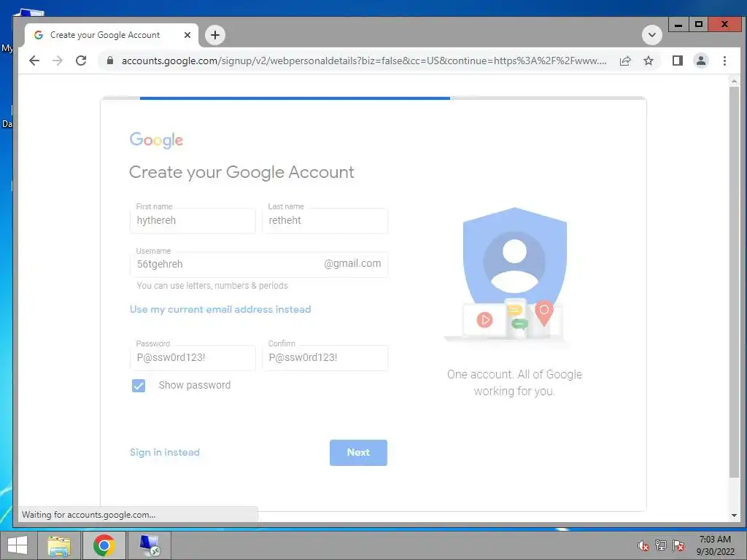Click the Password field
Image resolution: width=747 pixels, height=560 pixels.
click(x=193, y=357)
